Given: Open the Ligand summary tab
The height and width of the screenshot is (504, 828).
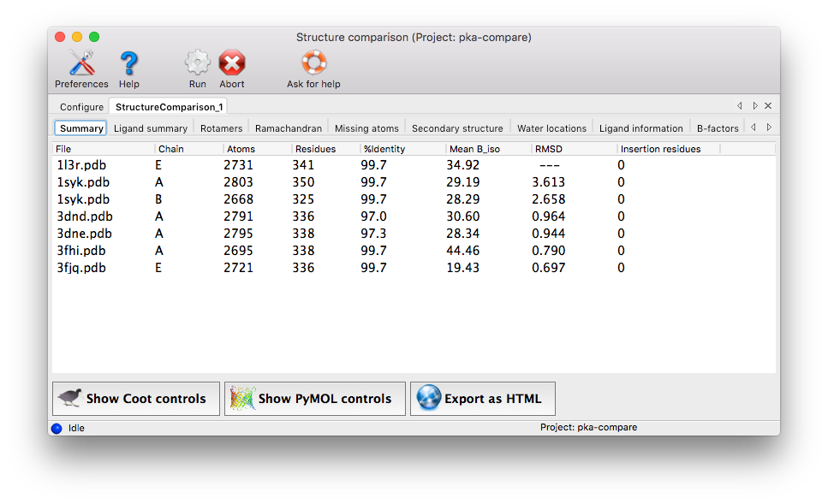Looking at the screenshot, I should 151,128.
